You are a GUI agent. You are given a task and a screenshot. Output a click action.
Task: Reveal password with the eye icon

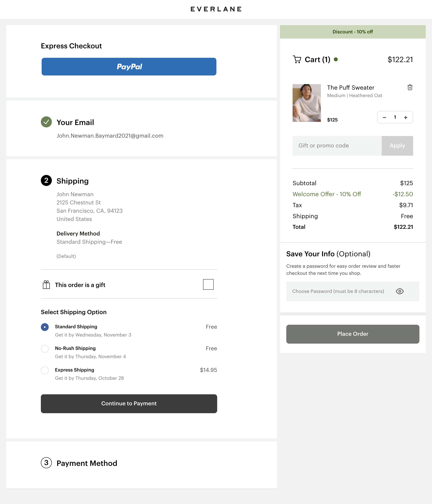(400, 291)
